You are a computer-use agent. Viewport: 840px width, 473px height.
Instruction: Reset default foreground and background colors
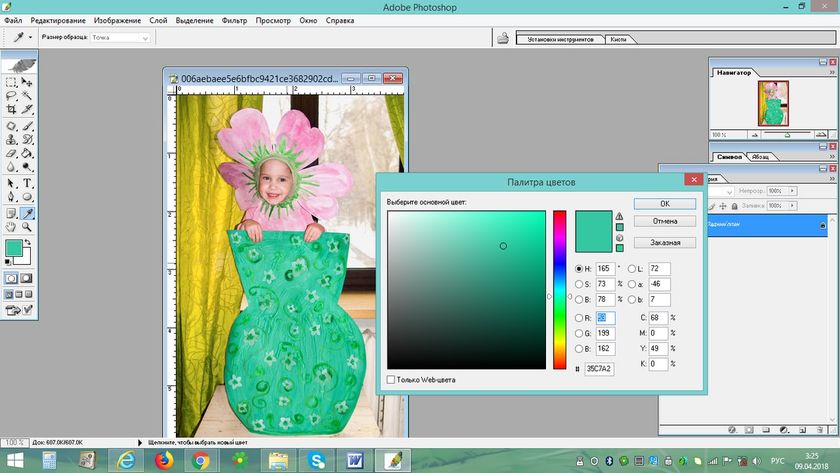[x=8, y=262]
